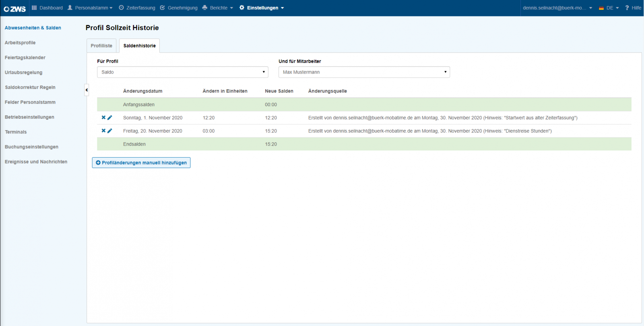Open the Personalstamm dropdown menu
644x326 pixels.
(x=90, y=8)
